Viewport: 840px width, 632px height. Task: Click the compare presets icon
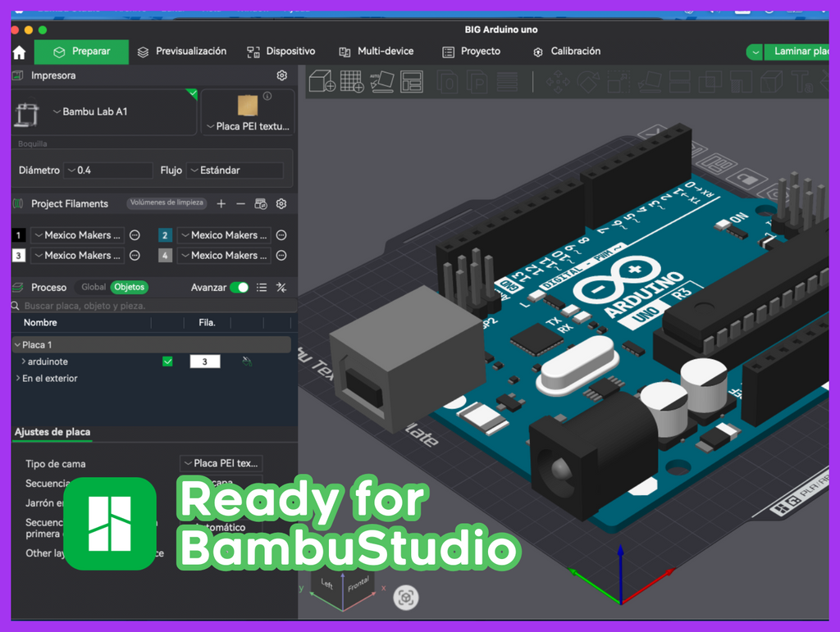[x=281, y=288]
